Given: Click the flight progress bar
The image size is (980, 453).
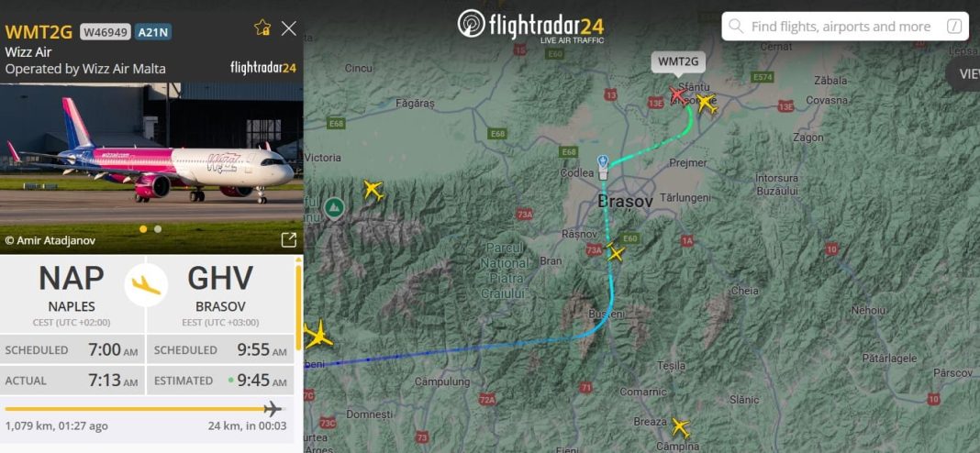Looking at the screenshot, I should click(x=143, y=409).
